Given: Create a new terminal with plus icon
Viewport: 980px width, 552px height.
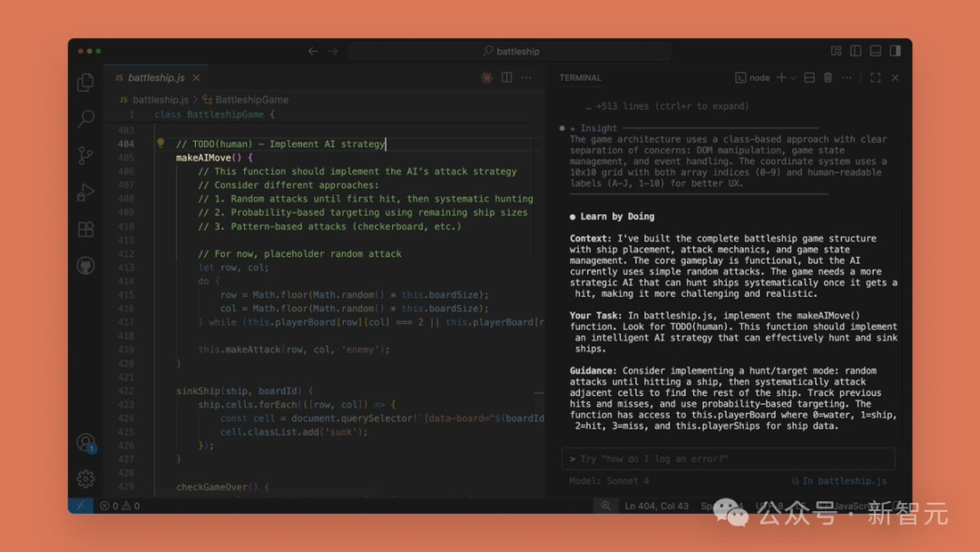Looking at the screenshot, I should tap(781, 77).
